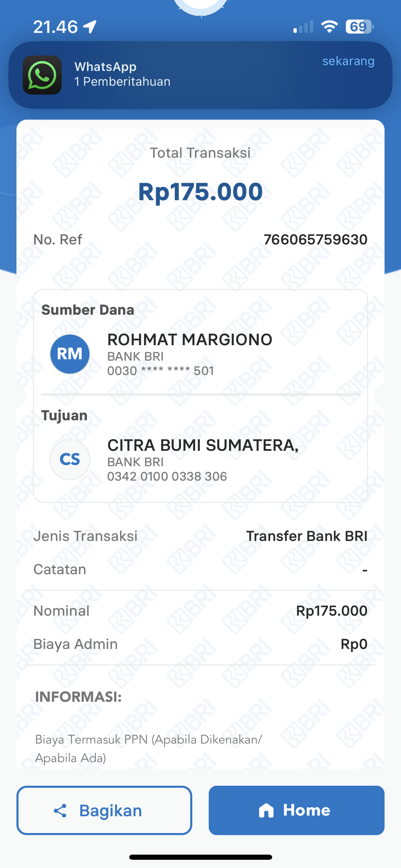Tap the house icon in Home button

point(266,810)
